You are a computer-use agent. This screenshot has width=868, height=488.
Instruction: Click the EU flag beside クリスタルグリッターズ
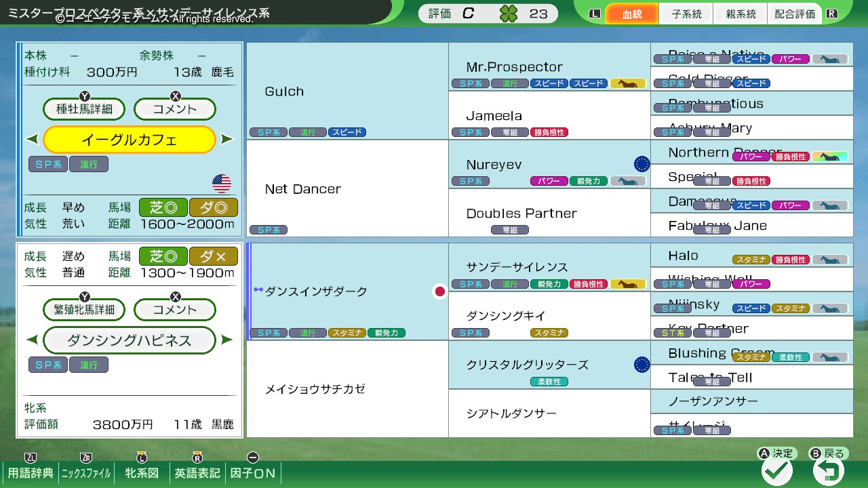pos(642,365)
